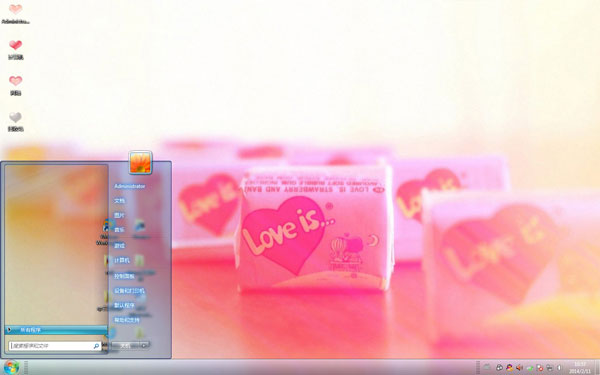Open Administrator folder in Start menu
600x375 pixels.
130,186
